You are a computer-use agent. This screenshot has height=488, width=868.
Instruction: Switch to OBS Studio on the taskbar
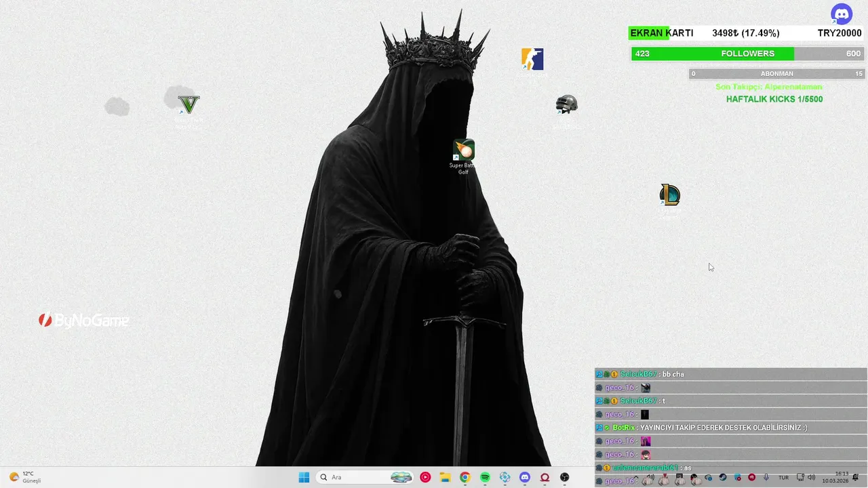tap(564, 477)
